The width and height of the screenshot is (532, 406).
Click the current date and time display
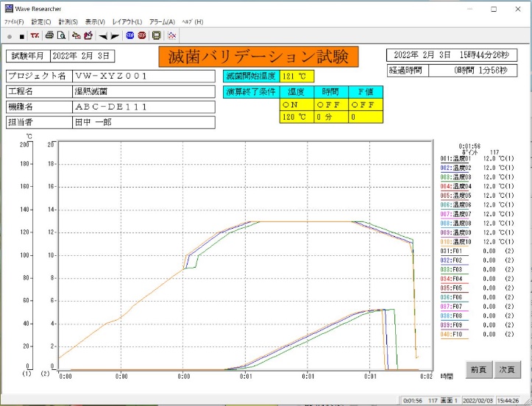point(452,55)
